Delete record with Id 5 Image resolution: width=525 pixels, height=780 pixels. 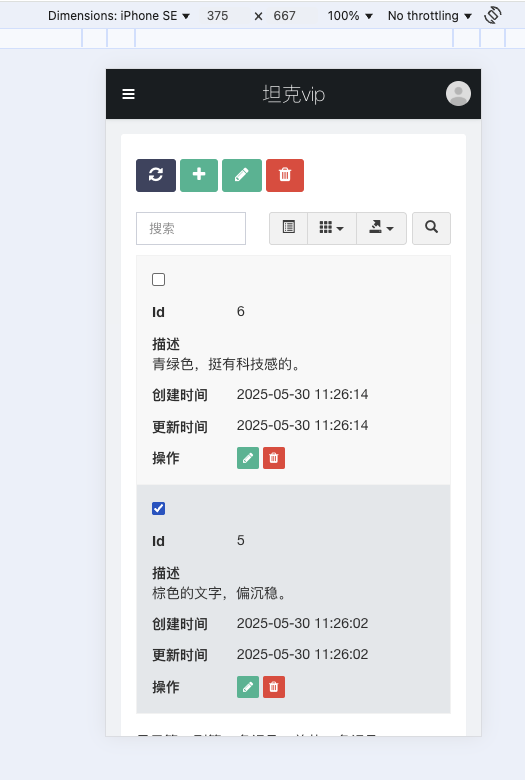[274, 687]
